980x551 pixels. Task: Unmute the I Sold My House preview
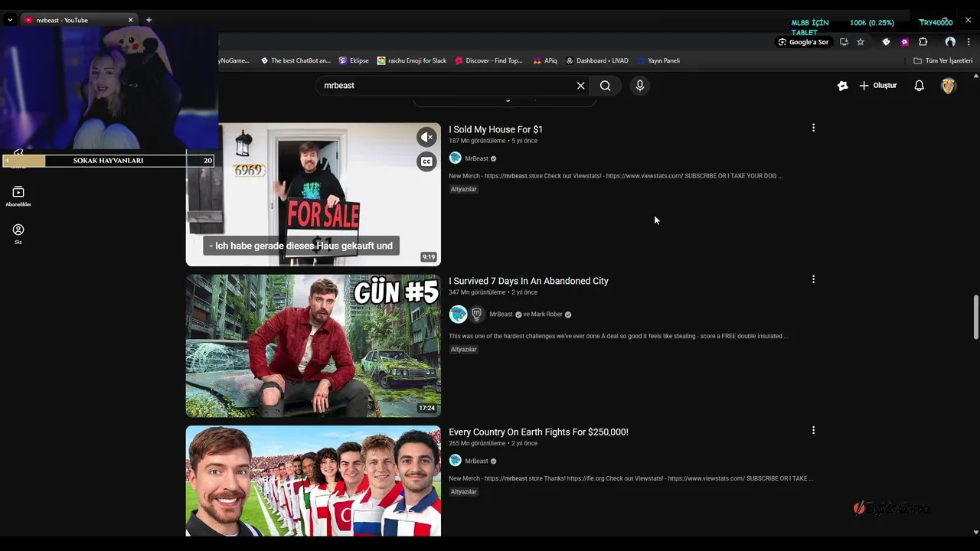click(x=426, y=137)
